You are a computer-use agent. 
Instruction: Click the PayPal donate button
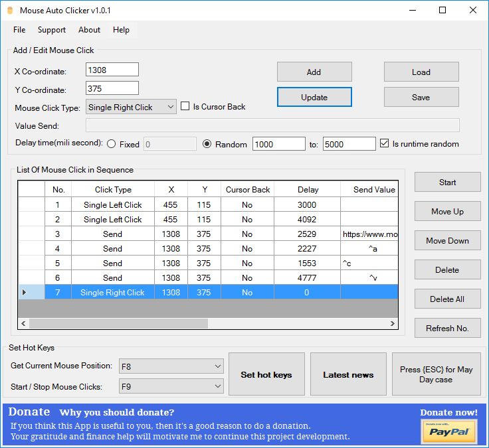[448, 431]
